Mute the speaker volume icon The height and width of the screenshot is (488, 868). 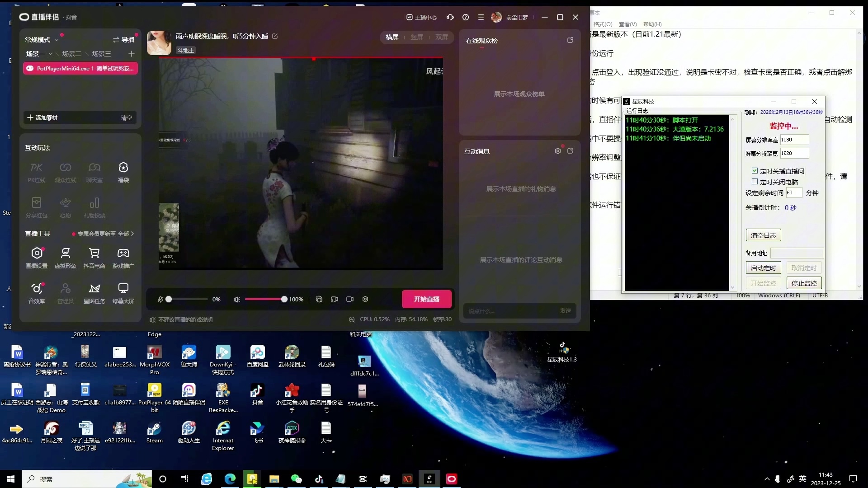[236, 300]
